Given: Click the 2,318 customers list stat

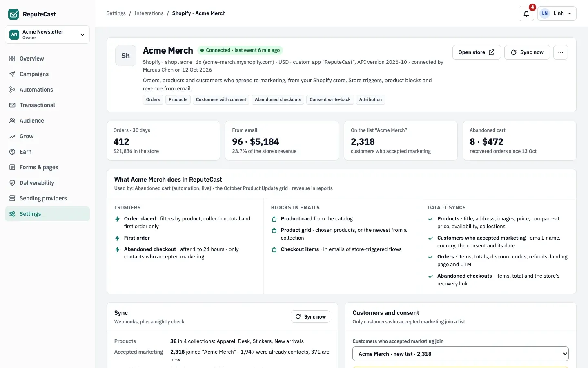Looking at the screenshot, I should (401, 141).
